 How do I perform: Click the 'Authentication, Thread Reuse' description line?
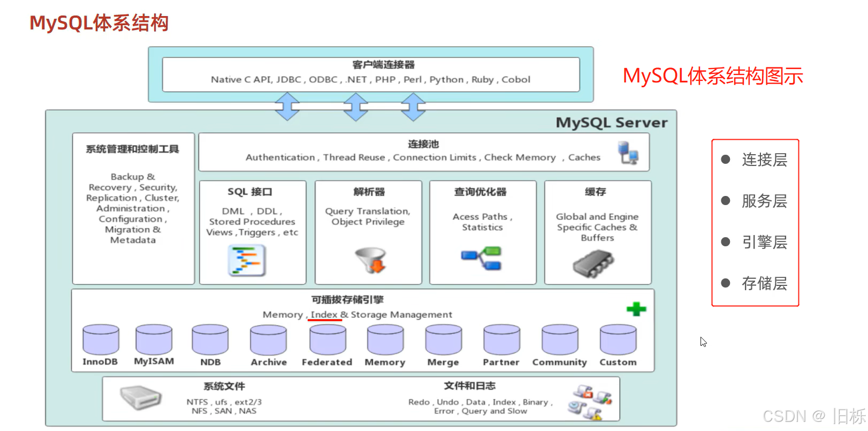tap(423, 157)
